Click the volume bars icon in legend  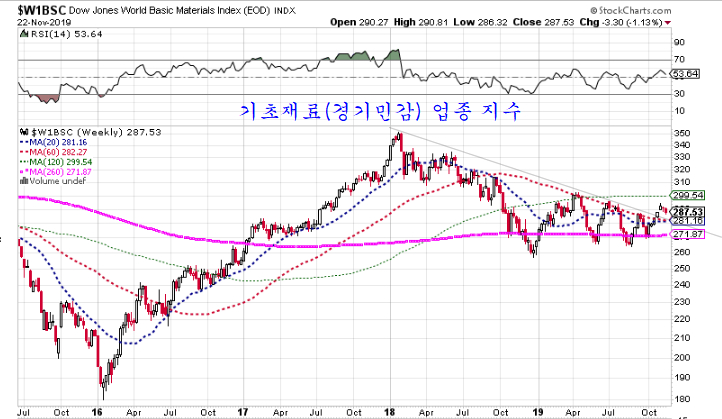coord(24,181)
